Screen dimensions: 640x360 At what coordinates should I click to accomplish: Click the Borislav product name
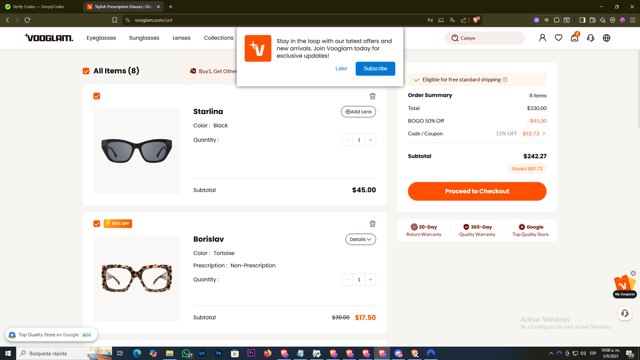pos(209,239)
